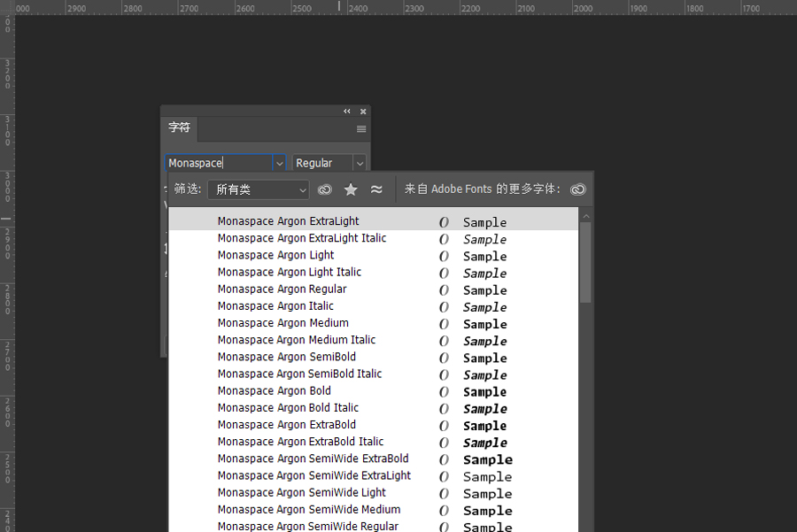797x532 pixels.
Task: Select Monaspace Argon SemiBold font
Action: tap(374, 357)
